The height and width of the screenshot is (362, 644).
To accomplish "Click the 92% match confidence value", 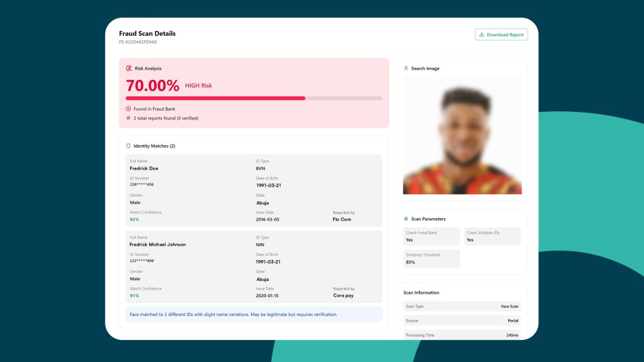I will click(x=135, y=219).
